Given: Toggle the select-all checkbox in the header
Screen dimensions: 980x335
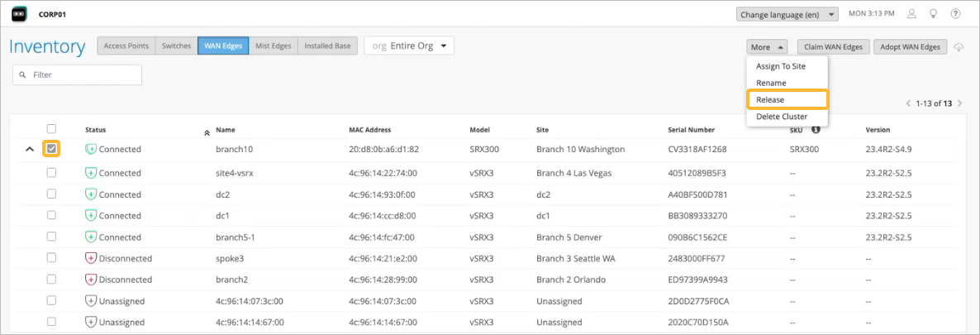Looking at the screenshot, I should pyautogui.click(x=52, y=129).
